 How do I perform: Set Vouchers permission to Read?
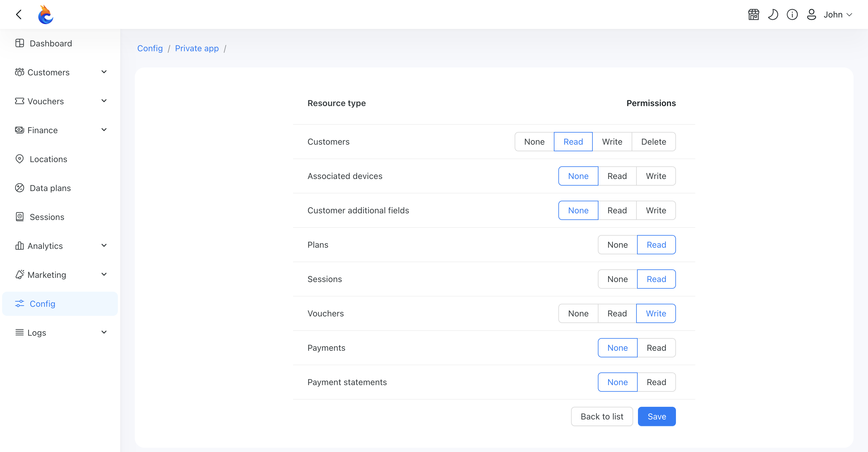pyautogui.click(x=617, y=314)
